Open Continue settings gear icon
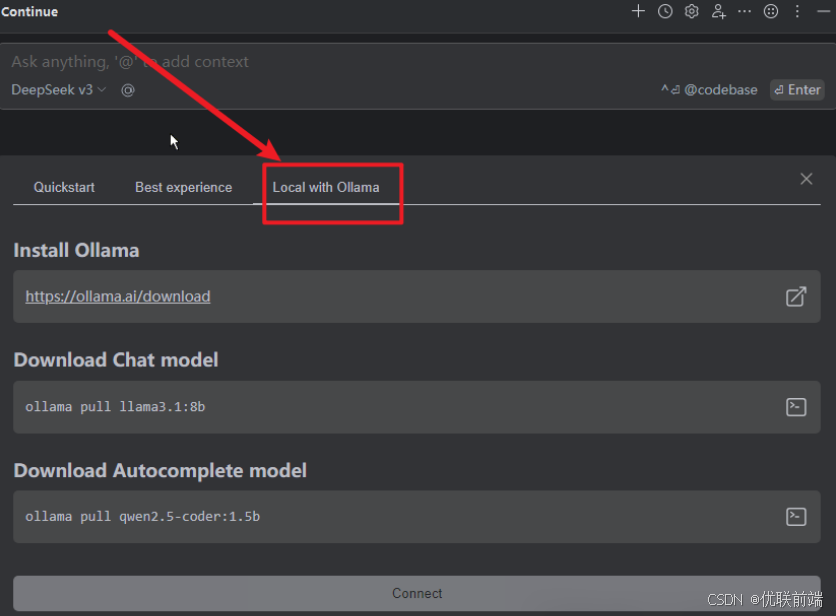Viewport: 836px width, 616px height. (692, 11)
